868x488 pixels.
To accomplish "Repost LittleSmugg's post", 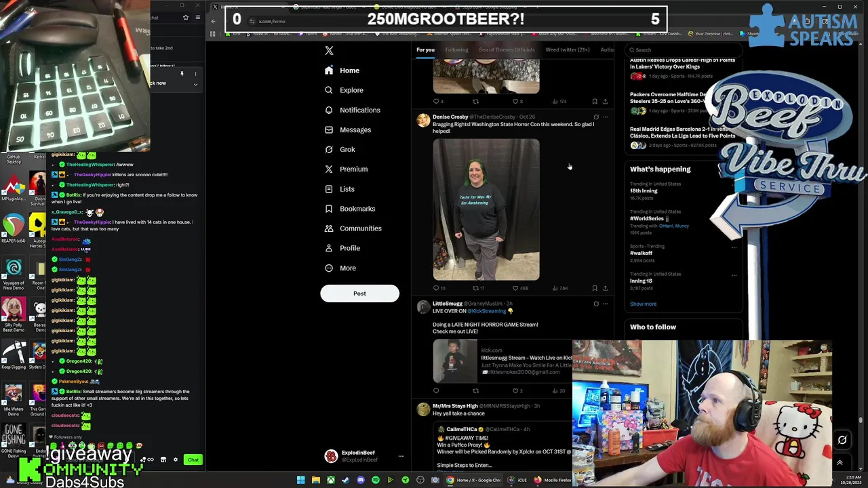I will point(475,390).
